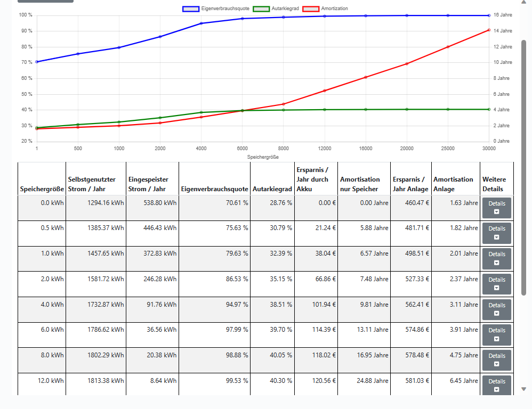
Task: Toggle the Eigenverbrauchsquote legend entry
Action: 216,9
